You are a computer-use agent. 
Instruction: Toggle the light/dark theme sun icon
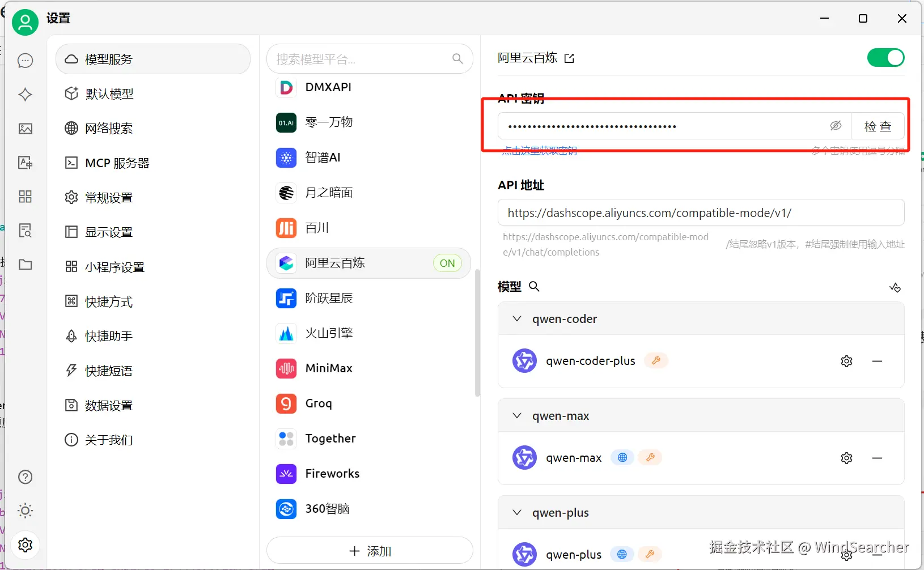26,511
